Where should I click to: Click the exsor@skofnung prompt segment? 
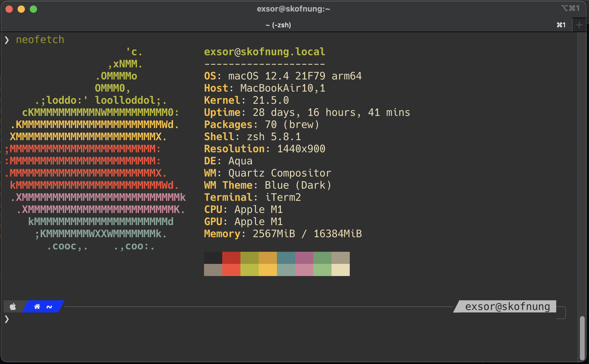(x=507, y=306)
